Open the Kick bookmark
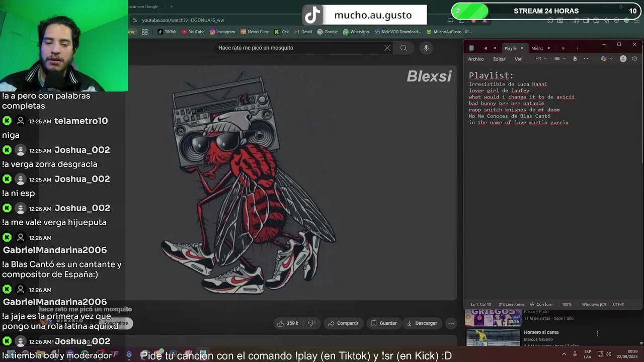This screenshot has width=644, height=362. [x=281, y=32]
